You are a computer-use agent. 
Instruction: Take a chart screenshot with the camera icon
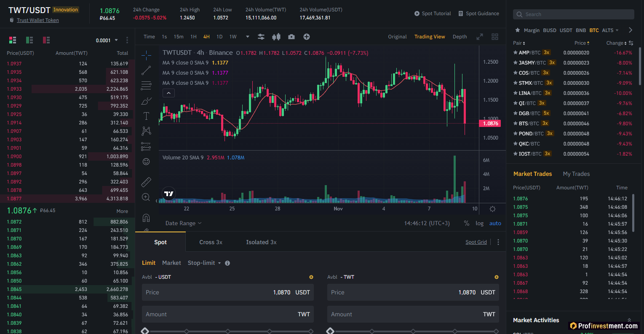coord(291,37)
